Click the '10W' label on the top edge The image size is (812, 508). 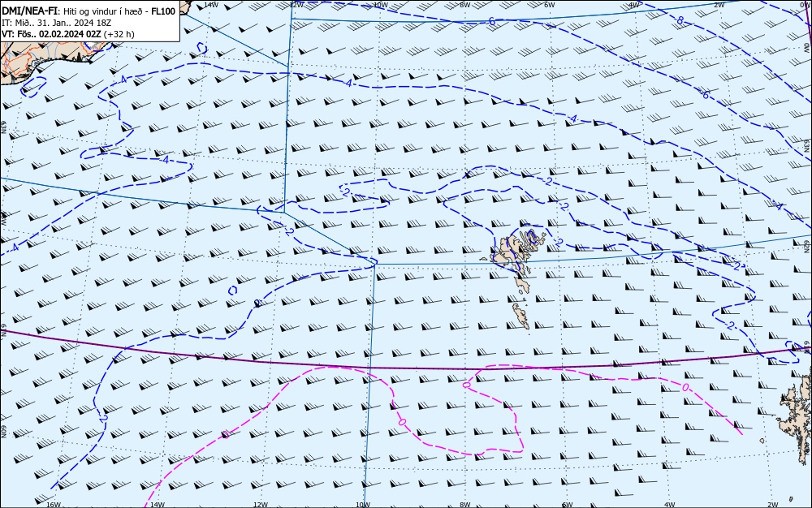click(x=381, y=5)
